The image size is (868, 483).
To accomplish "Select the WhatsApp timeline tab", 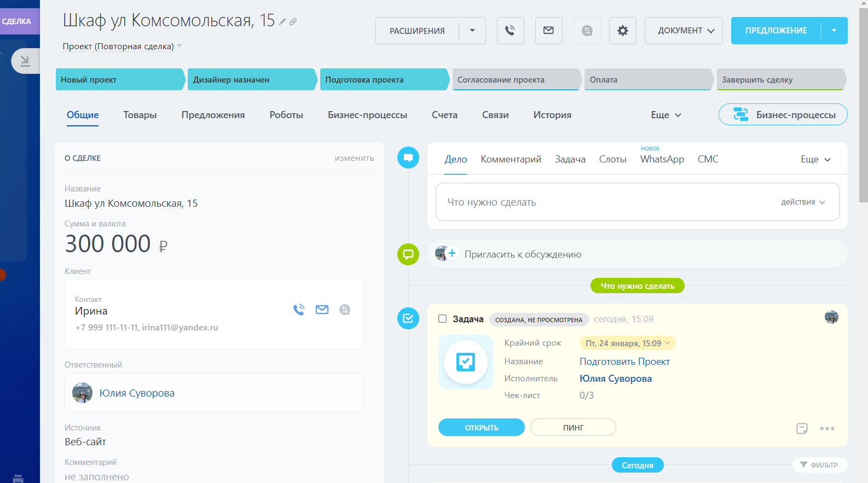I will [662, 159].
